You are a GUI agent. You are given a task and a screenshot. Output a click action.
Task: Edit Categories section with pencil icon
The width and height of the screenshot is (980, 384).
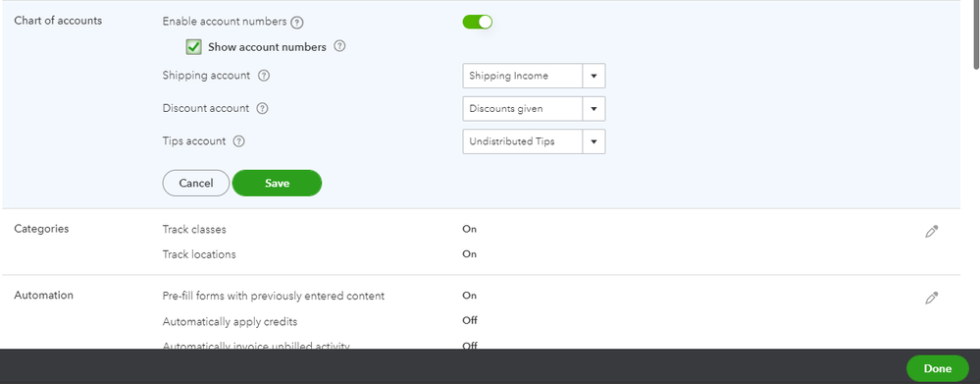coord(931,232)
